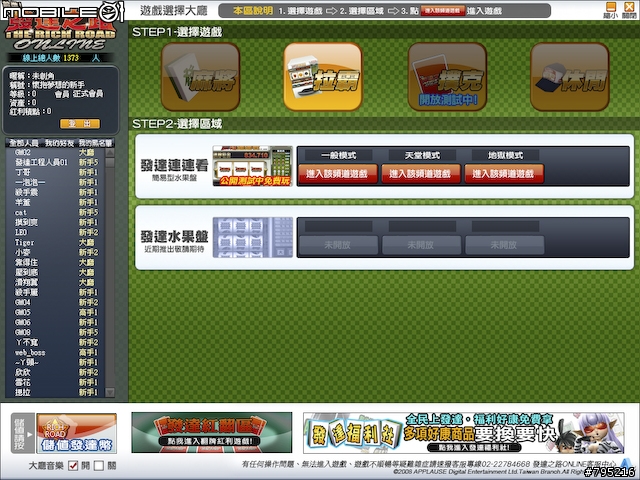The image size is (640, 480).
Task: Minimize the game window via 縮小 icon
Action: 611,9
